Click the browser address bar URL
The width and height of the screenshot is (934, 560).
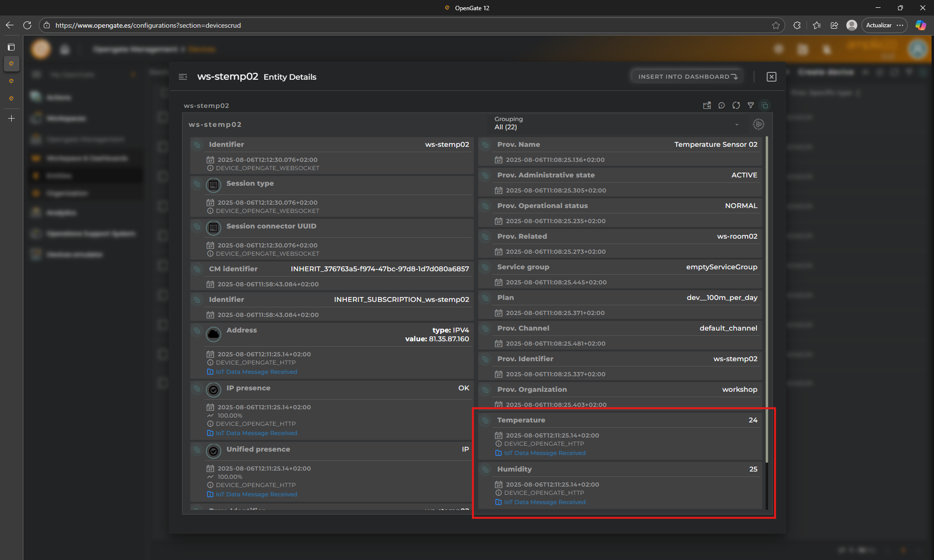(x=148, y=25)
